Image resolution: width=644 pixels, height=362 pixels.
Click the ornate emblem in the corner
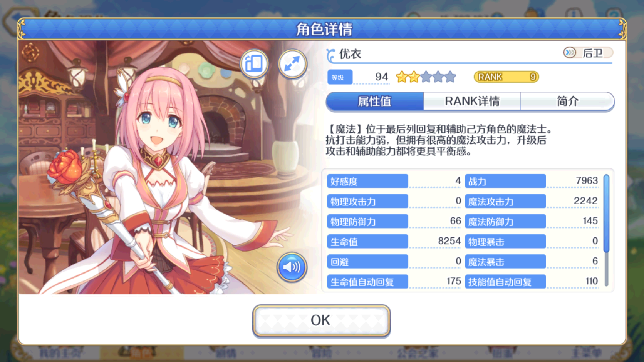30,53
